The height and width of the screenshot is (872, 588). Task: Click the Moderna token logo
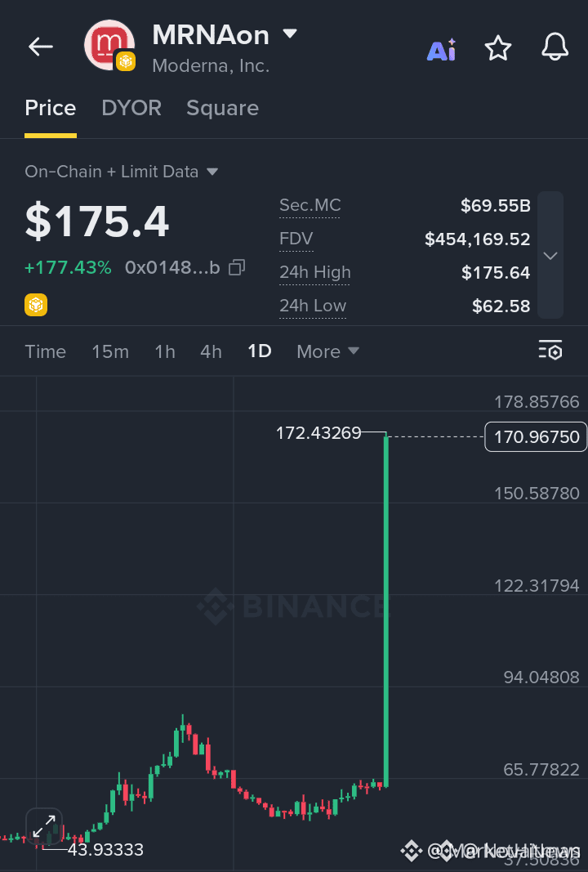point(109,46)
